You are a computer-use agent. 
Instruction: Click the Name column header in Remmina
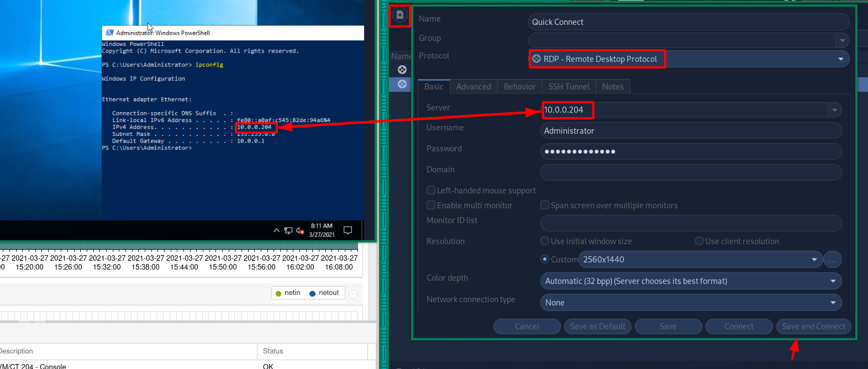pos(401,56)
